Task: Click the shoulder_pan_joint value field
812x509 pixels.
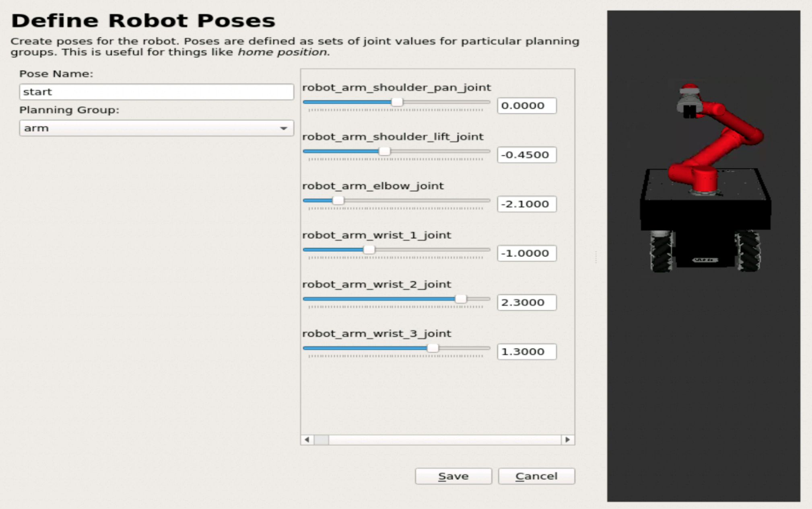Action: tap(527, 106)
